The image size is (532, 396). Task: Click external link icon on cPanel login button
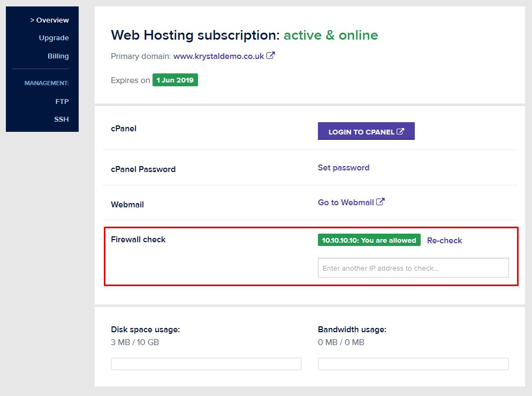click(x=400, y=131)
